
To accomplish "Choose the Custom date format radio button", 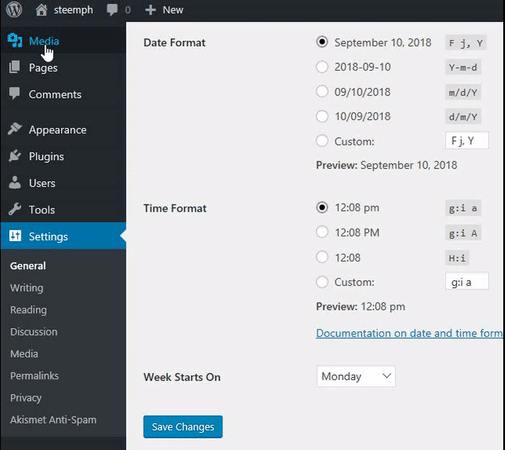I will coord(322,141).
